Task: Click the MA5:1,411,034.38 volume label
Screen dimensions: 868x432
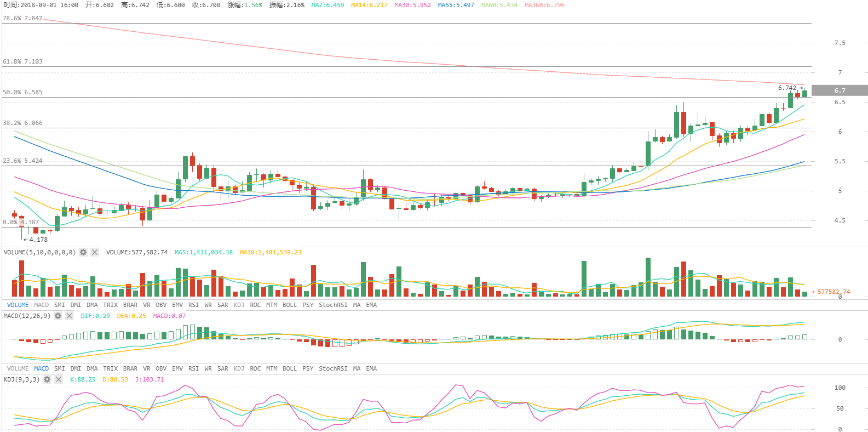Action: click(204, 252)
